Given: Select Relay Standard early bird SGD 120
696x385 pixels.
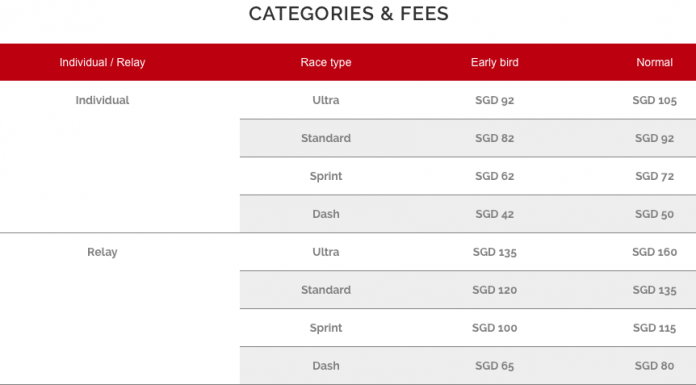Looking at the screenshot, I should [494, 290].
